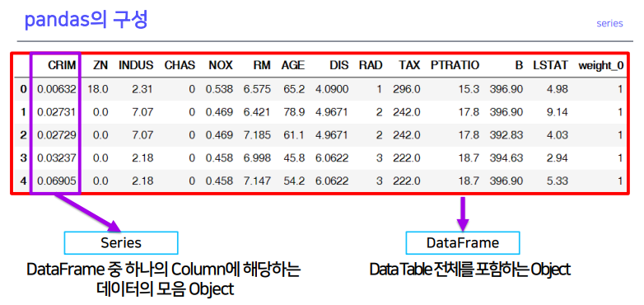Viewport: 644px width, 305px height.
Task: Select the CRIM column header
Action: (62, 65)
